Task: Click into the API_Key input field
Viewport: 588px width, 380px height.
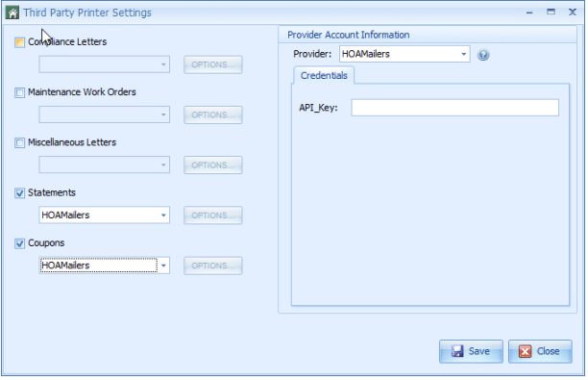Action: (454, 108)
